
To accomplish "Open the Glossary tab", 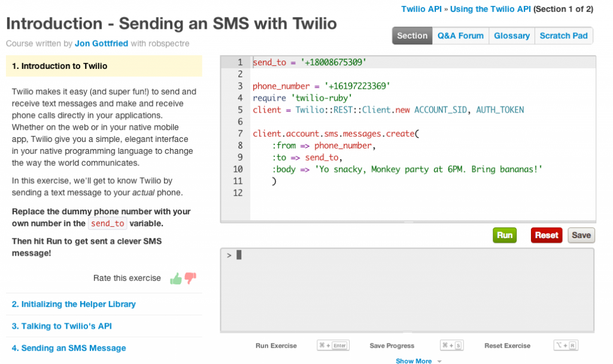I will [x=512, y=35].
